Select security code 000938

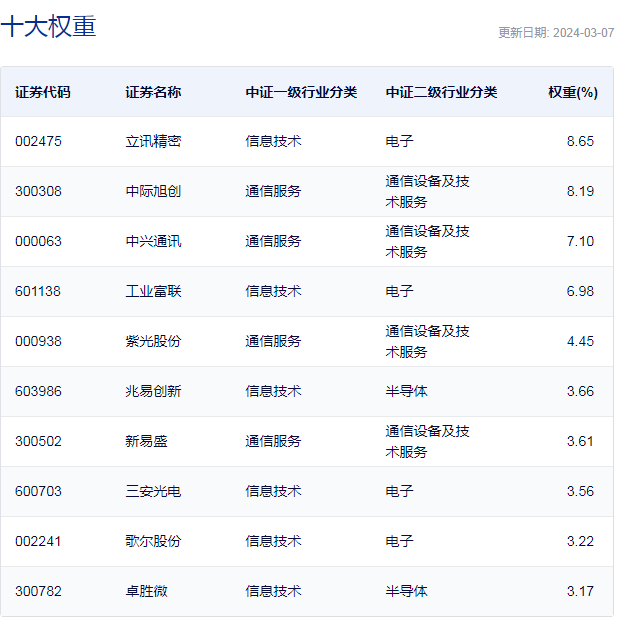(38, 341)
